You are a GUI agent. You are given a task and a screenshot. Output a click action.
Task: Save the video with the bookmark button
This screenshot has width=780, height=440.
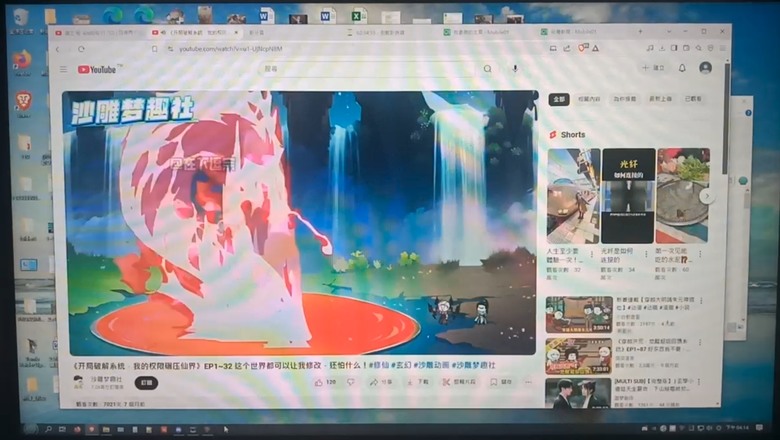pyautogui.click(x=500, y=382)
